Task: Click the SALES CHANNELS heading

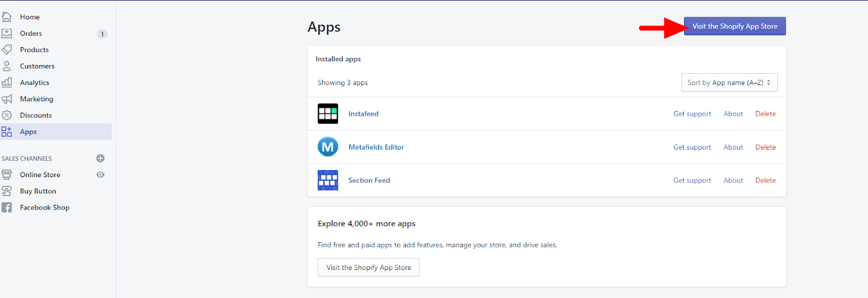Action: tap(27, 158)
